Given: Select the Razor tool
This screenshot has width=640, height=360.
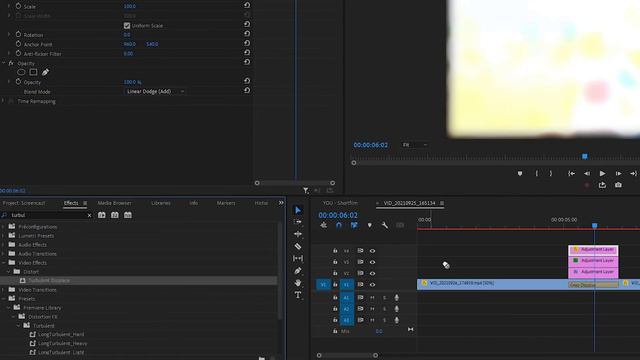Looking at the screenshot, I should 298,246.
